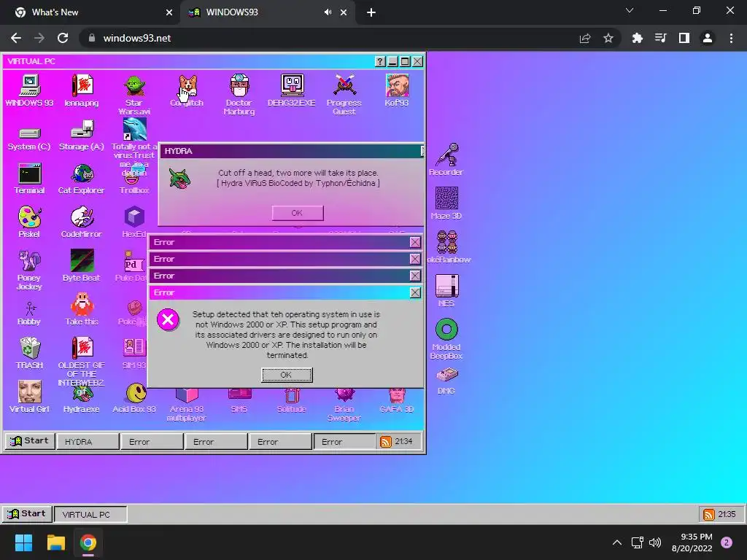747x560 pixels.
Task: Reload the windows93.net page
Action: pos(63,38)
